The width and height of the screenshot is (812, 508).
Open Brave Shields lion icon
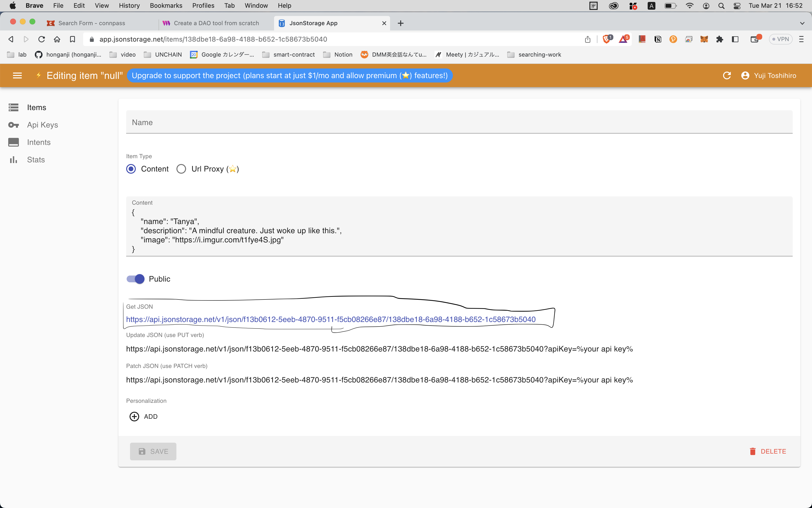[x=607, y=39]
